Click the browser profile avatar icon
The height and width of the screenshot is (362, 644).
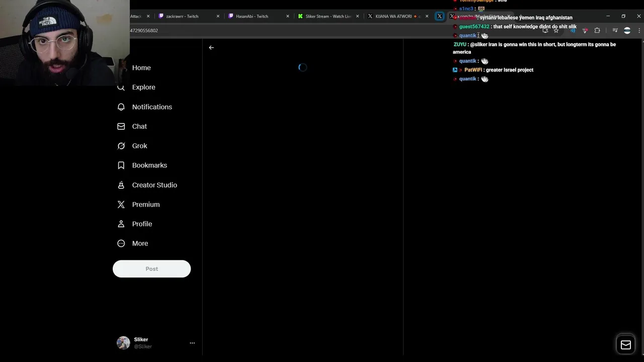click(627, 31)
